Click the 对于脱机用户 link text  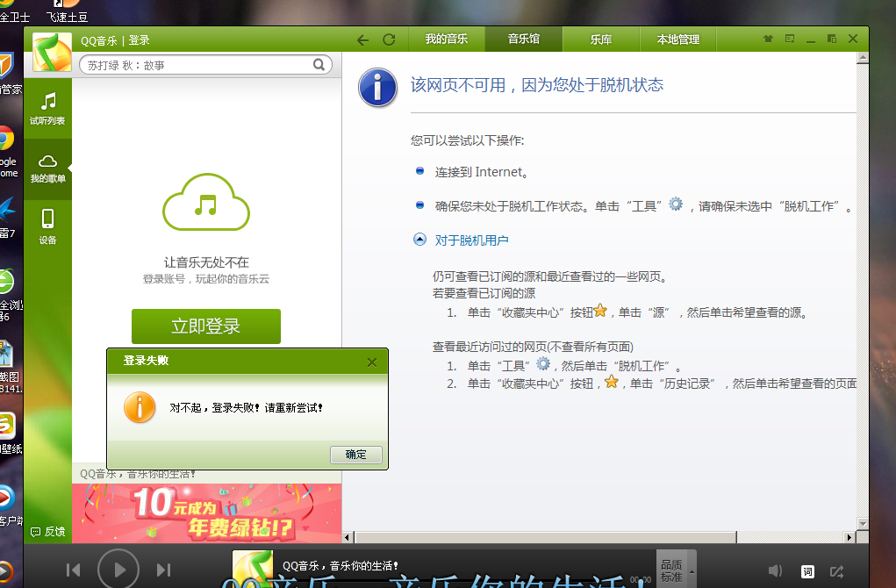[471, 240]
